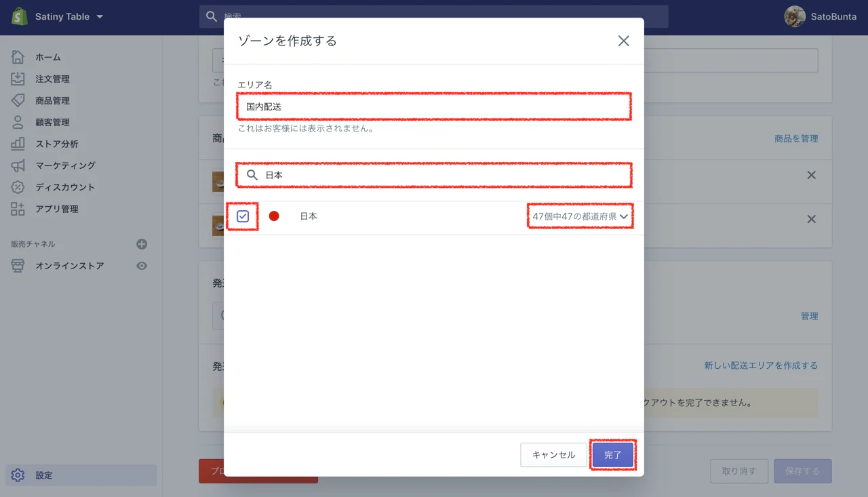The width and height of the screenshot is (868, 497).
Task: Open 顧客管理 person icon
Action: (18, 122)
